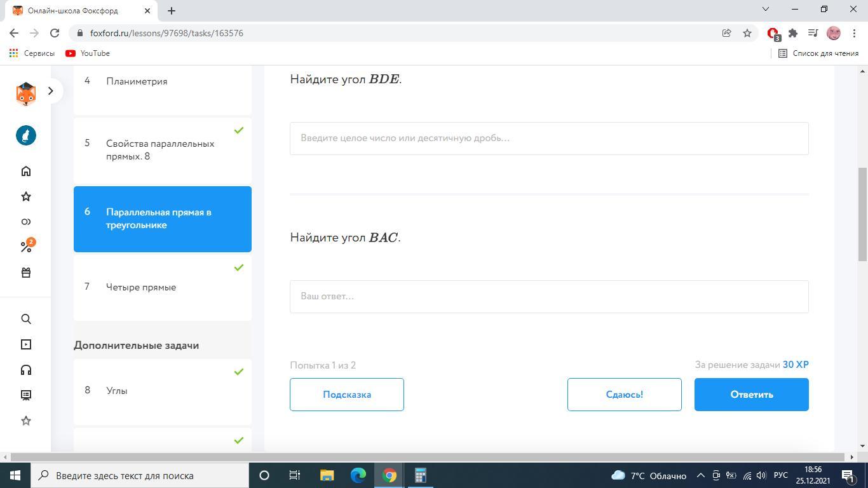Open the Calculator from the taskbar
Image resolution: width=868 pixels, height=488 pixels.
[421, 475]
